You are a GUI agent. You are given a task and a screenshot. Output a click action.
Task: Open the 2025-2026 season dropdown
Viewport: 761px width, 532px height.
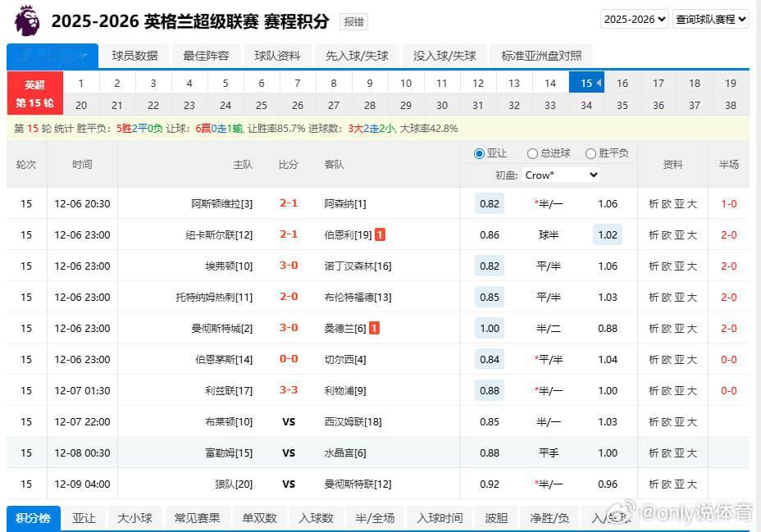point(634,19)
